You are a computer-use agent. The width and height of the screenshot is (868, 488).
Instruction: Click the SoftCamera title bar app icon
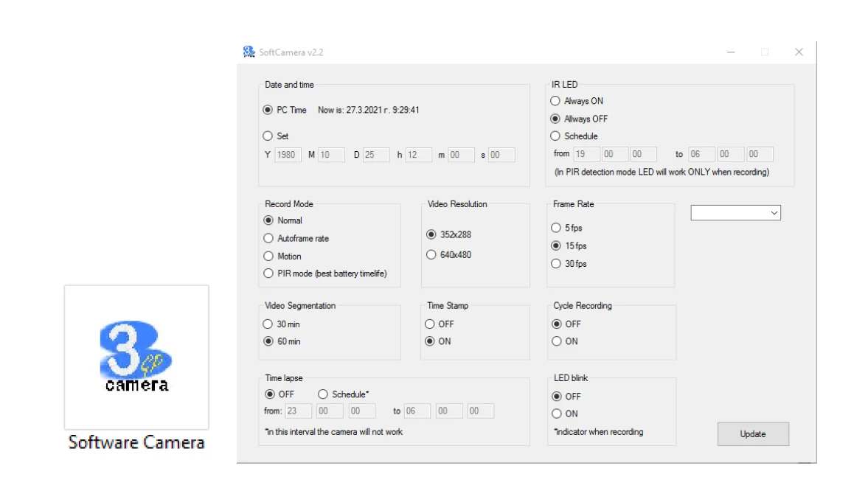[x=249, y=52]
